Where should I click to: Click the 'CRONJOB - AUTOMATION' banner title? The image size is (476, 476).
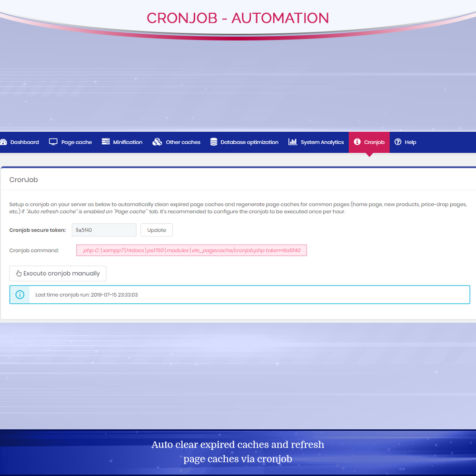click(238, 18)
